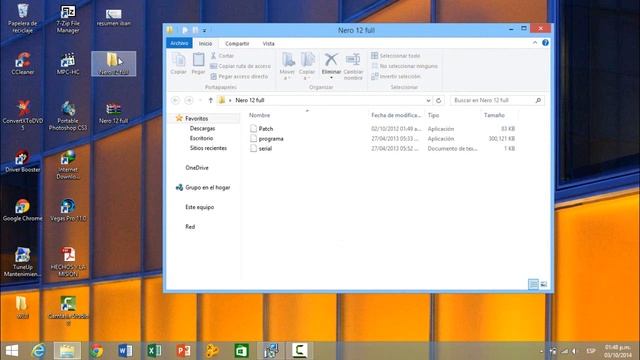Image resolution: width=640 pixels, height=360 pixels.
Task: Open PowerPoint from the taskbar
Action: click(183, 351)
